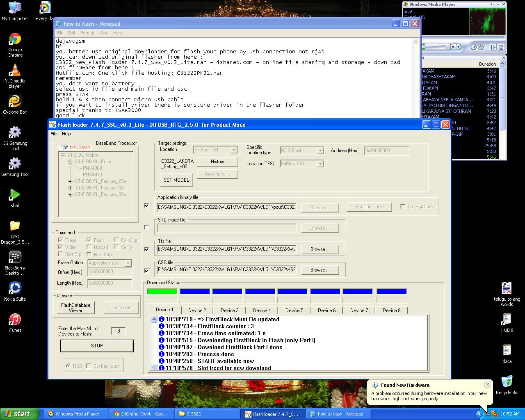The height and width of the screenshot is (420, 525).
Task: Open the Flash loader Help menu
Action: click(66, 134)
